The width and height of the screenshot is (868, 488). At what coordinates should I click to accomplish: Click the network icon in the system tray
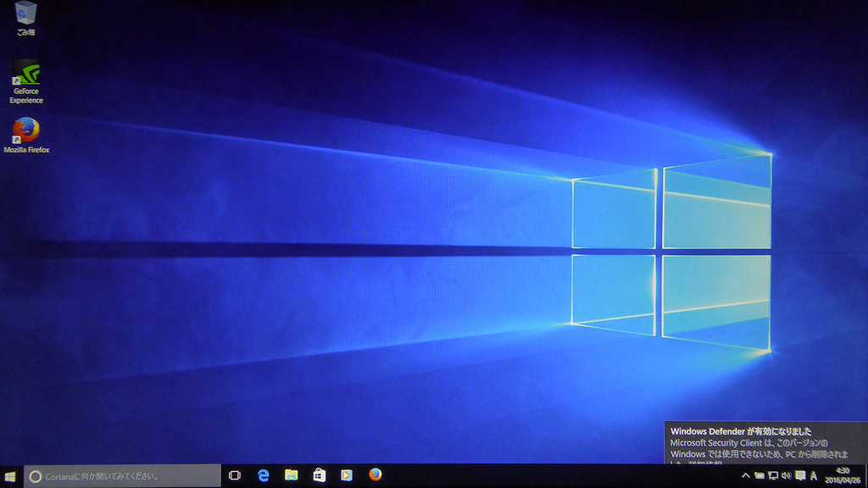[x=772, y=475]
